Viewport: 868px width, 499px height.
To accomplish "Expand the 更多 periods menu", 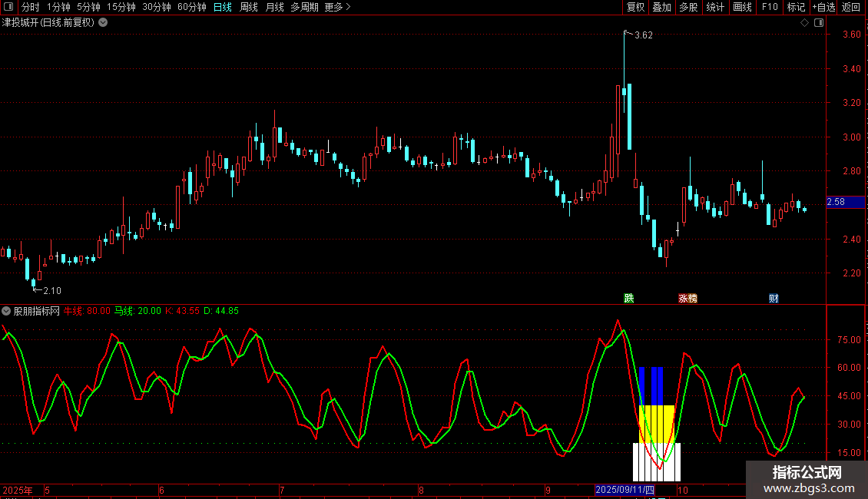I will pos(338,7).
